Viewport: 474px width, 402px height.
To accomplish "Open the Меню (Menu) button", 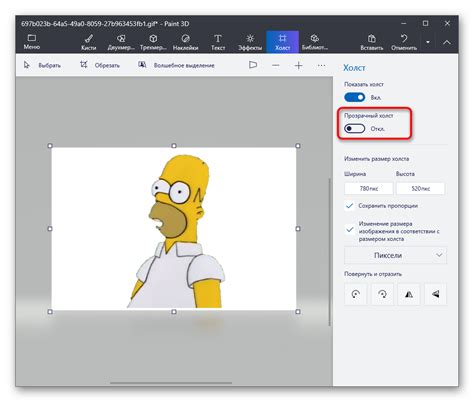I will click(32, 42).
